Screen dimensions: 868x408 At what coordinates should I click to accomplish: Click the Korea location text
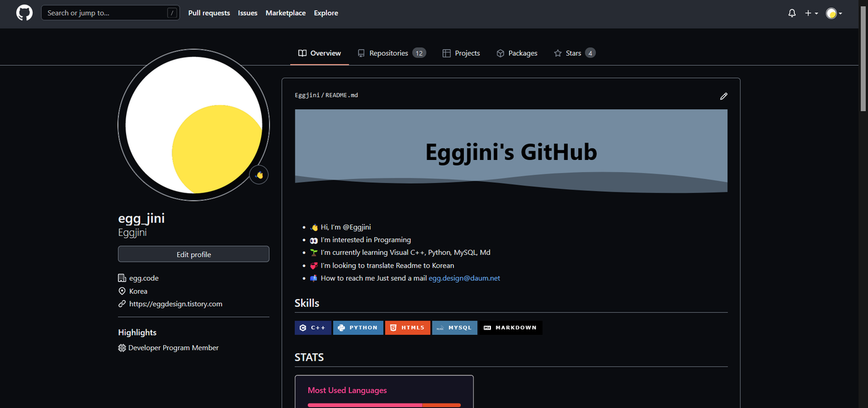pyautogui.click(x=138, y=291)
